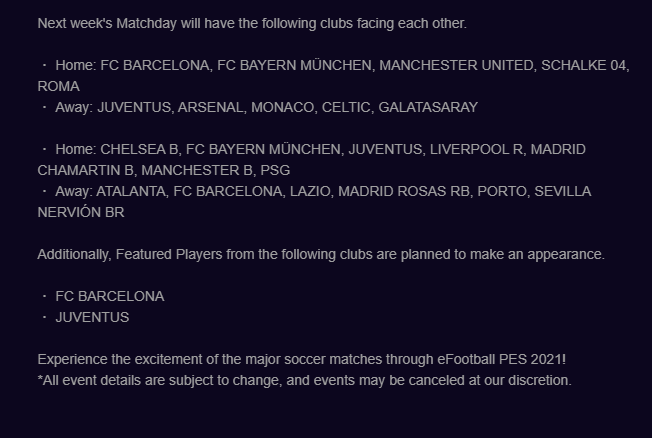Select the PSG club name
Image resolution: width=652 pixels, height=438 pixels.
(x=275, y=170)
